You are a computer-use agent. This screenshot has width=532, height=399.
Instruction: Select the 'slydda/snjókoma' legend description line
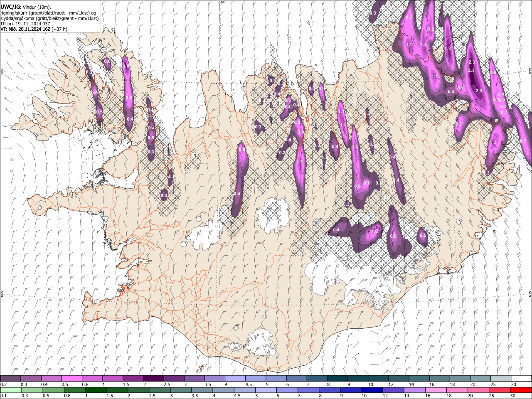pyautogui.click(x=49, y=18)
